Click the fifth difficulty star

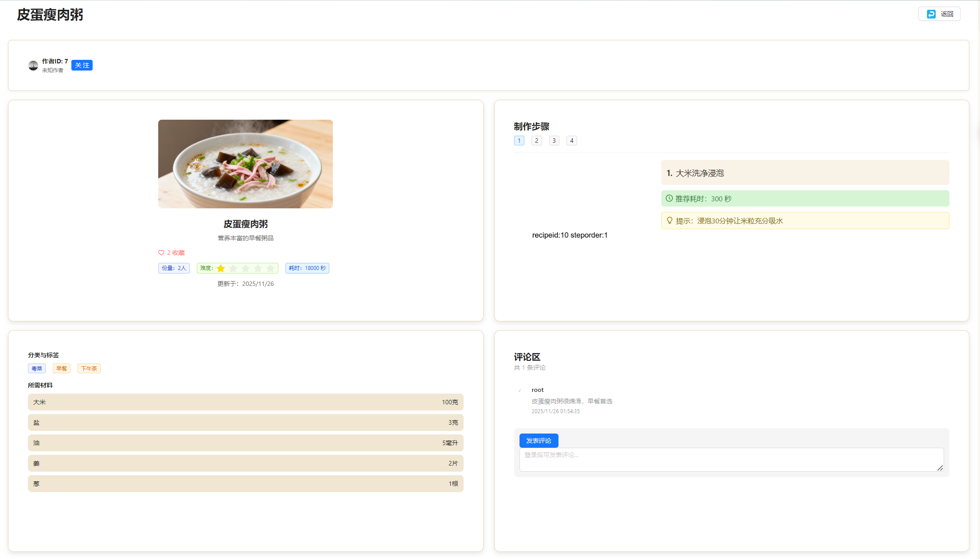(x=270, y=268)
